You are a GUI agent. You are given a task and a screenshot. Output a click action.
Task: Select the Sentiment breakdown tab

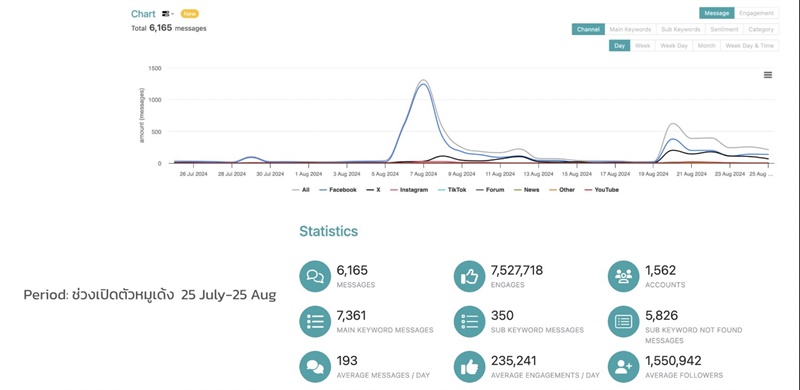(724, 30)
